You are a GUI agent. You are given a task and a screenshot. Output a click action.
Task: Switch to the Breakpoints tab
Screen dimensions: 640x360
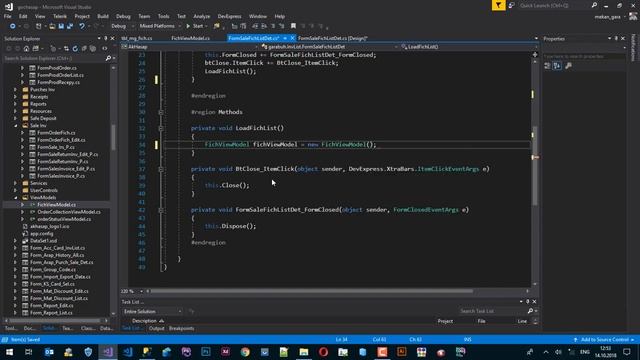pos(182,329)
